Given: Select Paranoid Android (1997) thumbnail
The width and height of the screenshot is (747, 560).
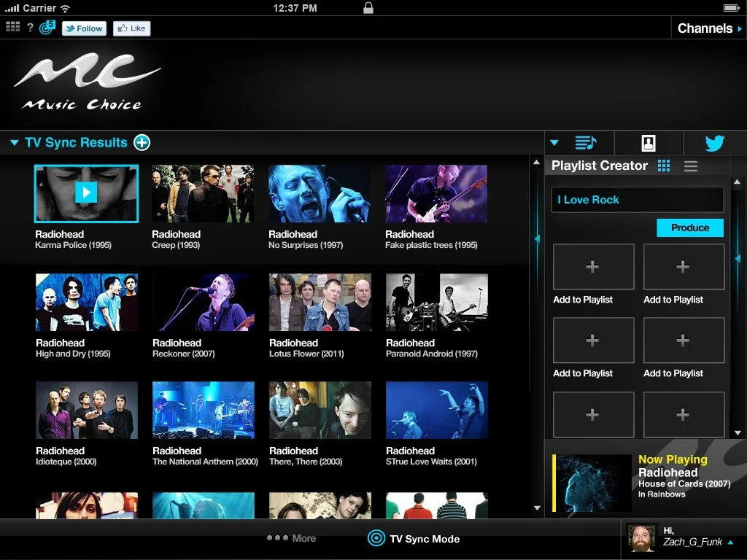Looking at the screenshot, I should coord(437,302).
